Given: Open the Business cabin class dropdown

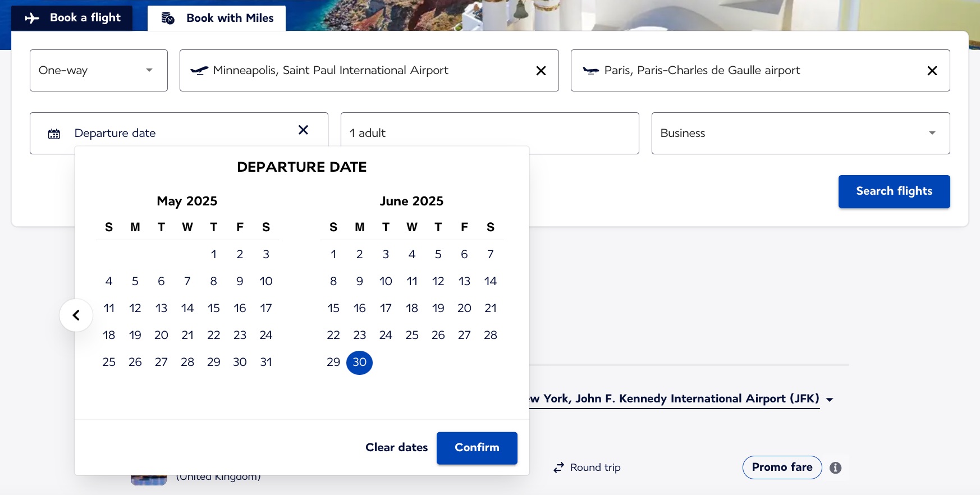Looking at the screenshot, I should 800,133.
